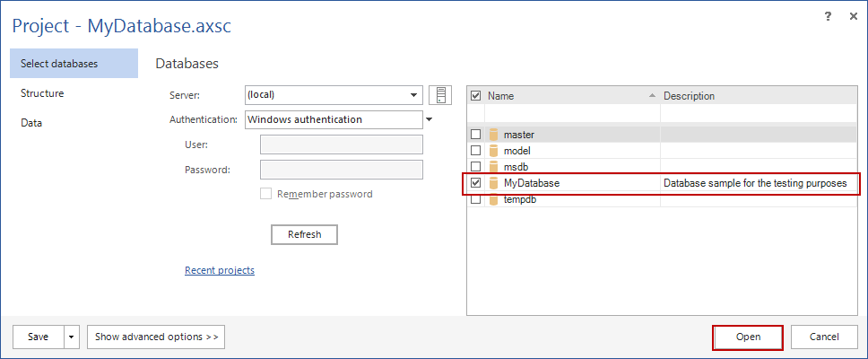Click the tempdb database icon

click(x=492, y=199)
